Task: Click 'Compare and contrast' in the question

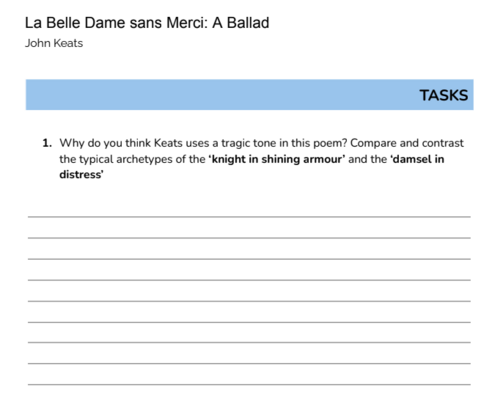Action: (x=407, y=143)
